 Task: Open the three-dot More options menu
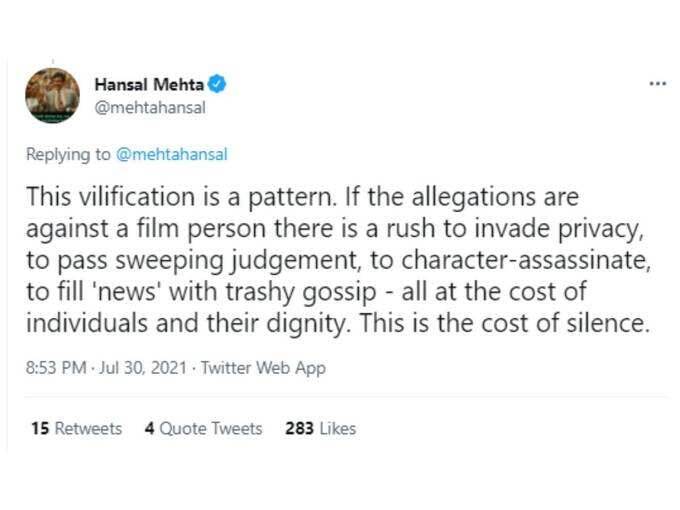coord(657,83)
